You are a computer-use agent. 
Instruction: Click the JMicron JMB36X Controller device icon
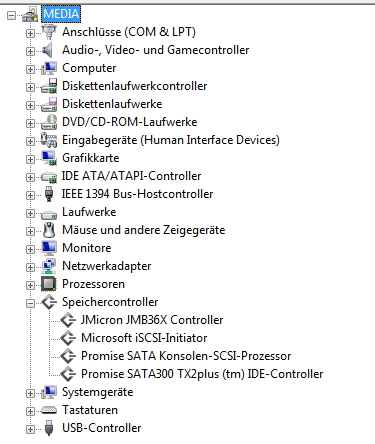click(x=68, y=320)
